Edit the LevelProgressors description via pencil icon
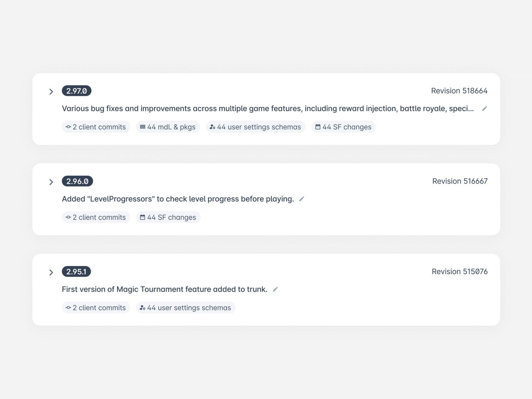This screenshot has width=532, height=399. coord(302,199)
